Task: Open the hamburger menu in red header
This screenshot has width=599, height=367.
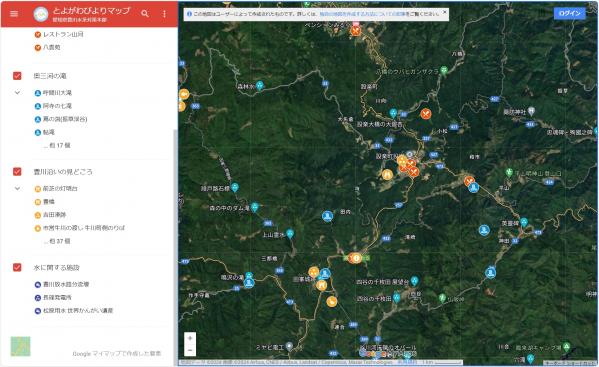Action: [14, 14]
